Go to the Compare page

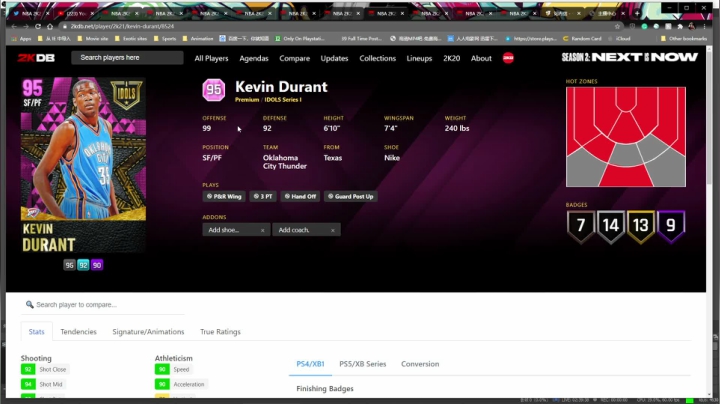pos(294,58)
